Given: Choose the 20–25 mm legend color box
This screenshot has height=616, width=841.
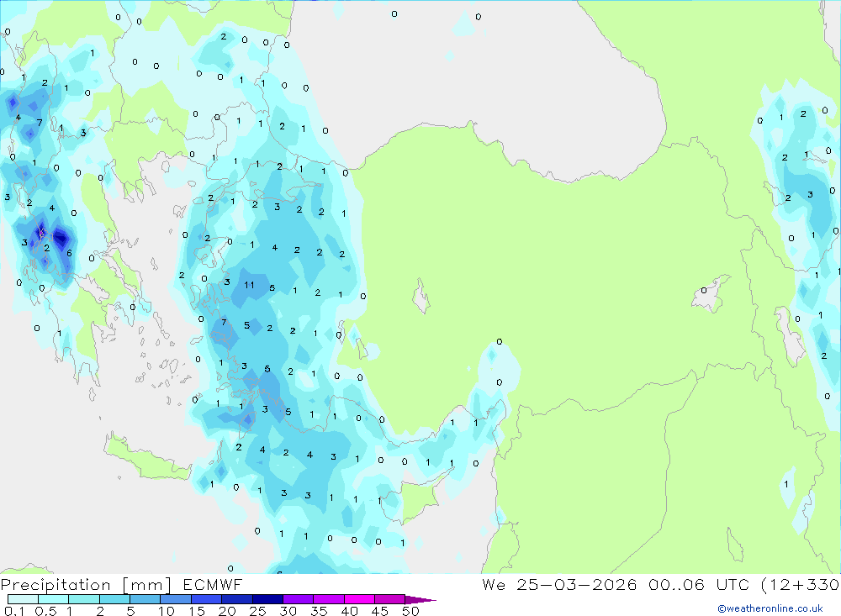Looking at the screenshot, I should click(236, 599).
